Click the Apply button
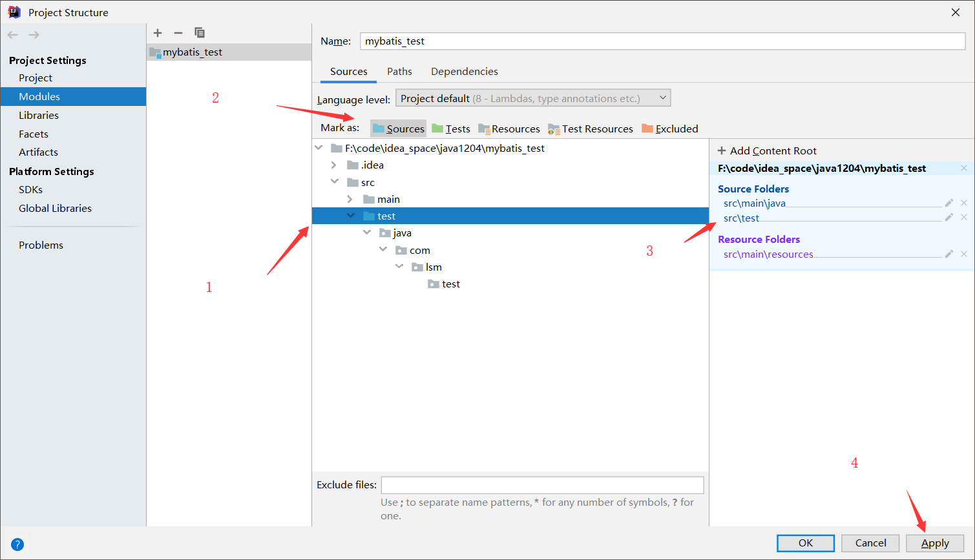 (934, 543)
